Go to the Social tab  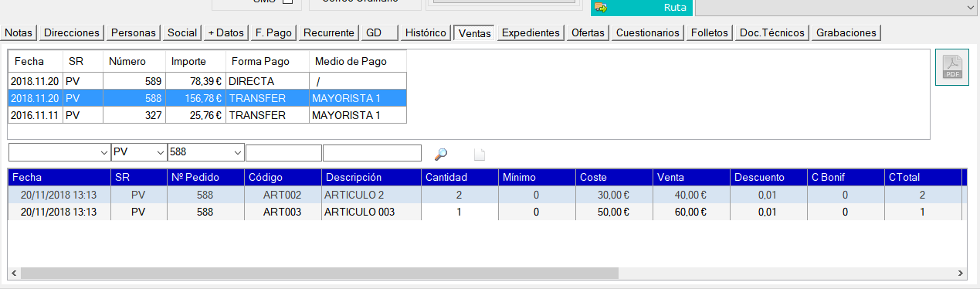point(182,32)
